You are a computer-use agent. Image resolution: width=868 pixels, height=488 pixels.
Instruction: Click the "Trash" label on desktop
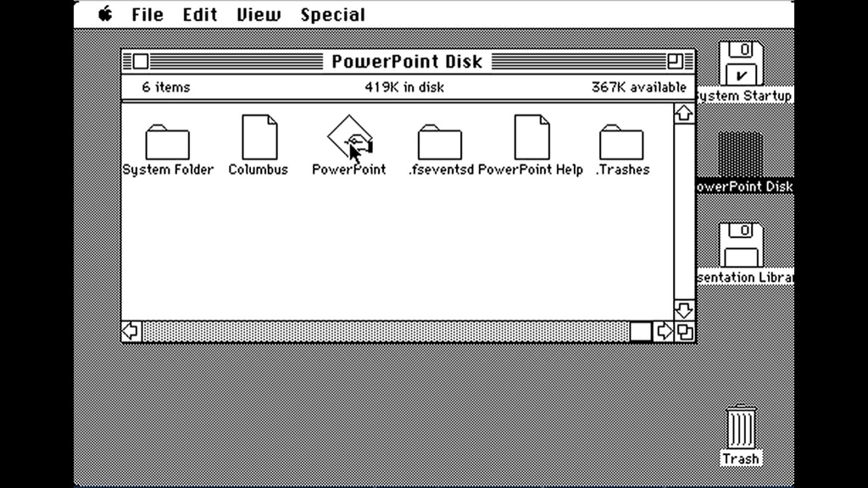[x=741, y=459]
